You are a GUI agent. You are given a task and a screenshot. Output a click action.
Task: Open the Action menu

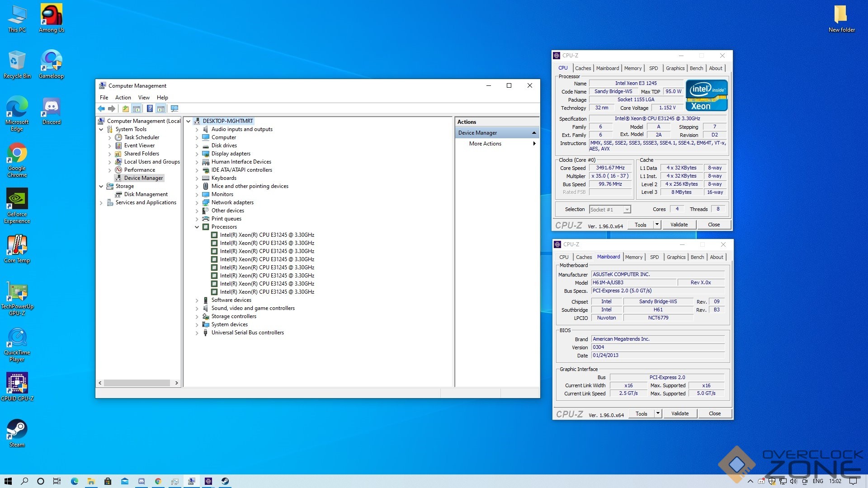[x=123, y=98]
